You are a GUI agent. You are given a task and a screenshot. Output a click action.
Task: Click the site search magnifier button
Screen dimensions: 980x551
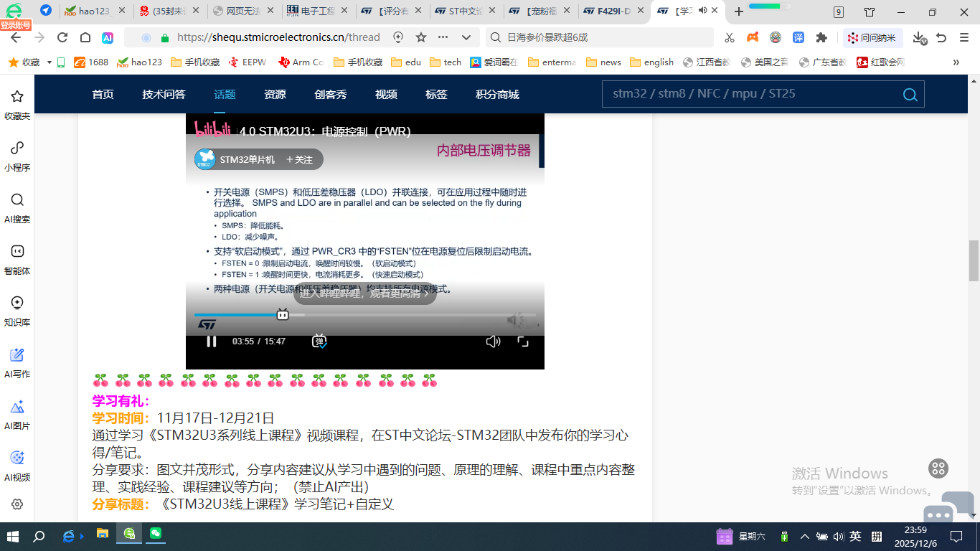pos(910,94)
